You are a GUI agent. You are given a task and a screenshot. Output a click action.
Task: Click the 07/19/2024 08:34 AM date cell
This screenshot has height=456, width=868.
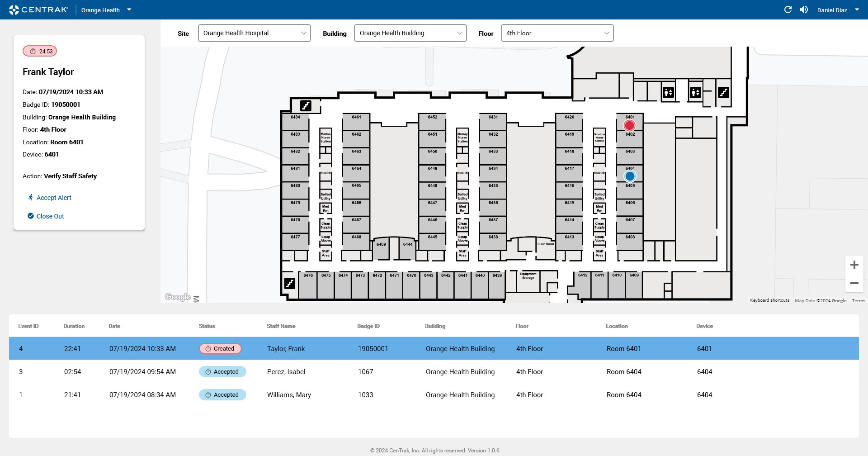coord(142,395)
